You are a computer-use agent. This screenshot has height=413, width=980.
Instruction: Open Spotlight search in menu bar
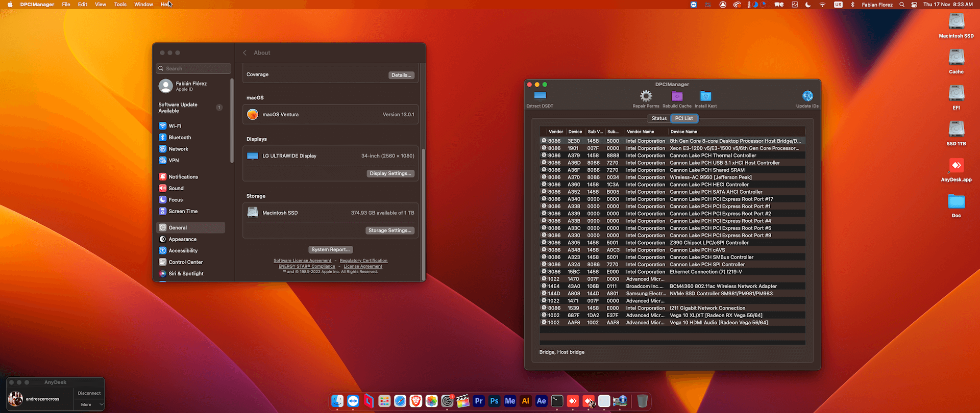pyautogui.click(x=902, y=5)
